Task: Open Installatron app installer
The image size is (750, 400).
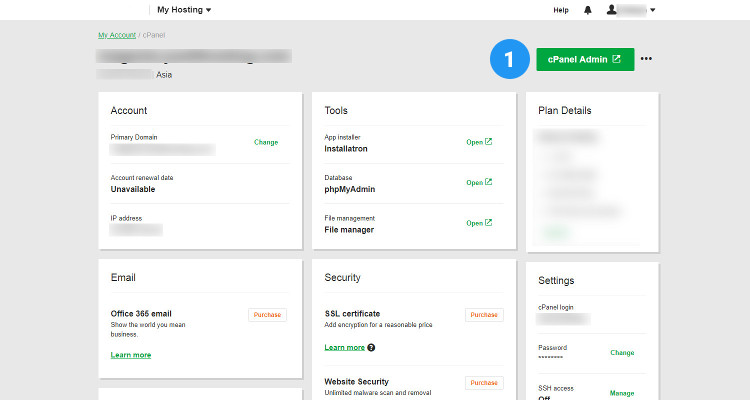Action: (479, 142)
